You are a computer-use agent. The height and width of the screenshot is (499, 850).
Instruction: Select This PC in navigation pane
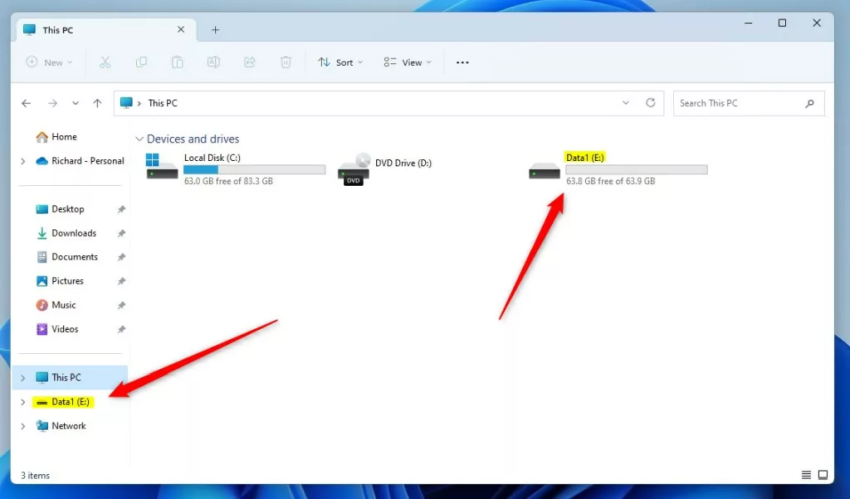pyautogui.click(x=71, y=378)
